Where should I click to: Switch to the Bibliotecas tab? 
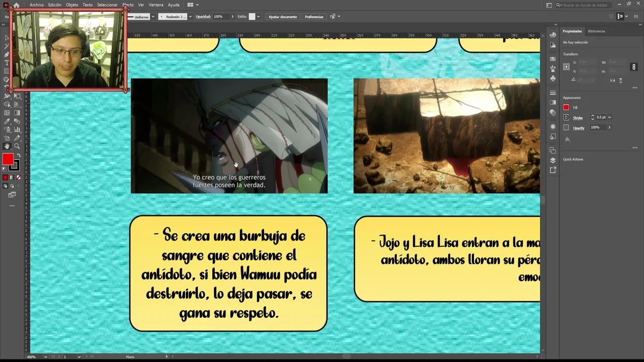pos(596,31)
